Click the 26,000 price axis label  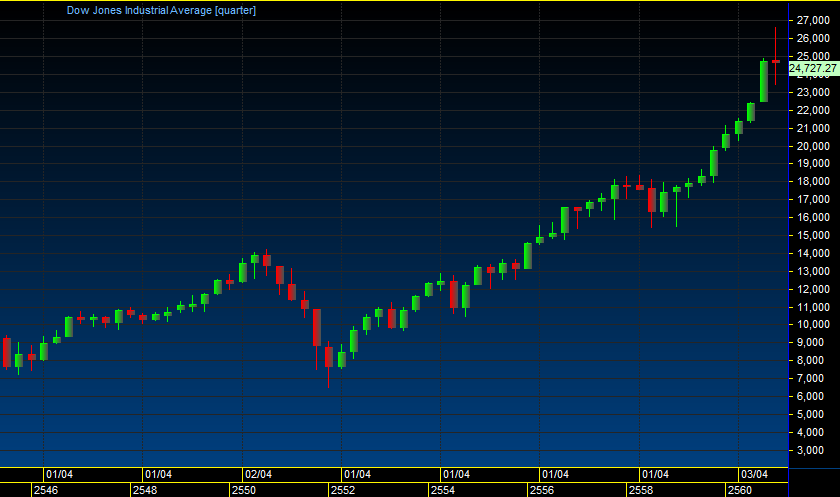[x=813, y=38]
